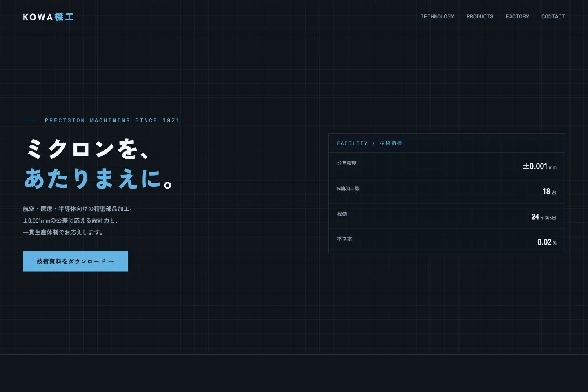
Task: Select the 稼働 row label
Action: pos(342,214)
